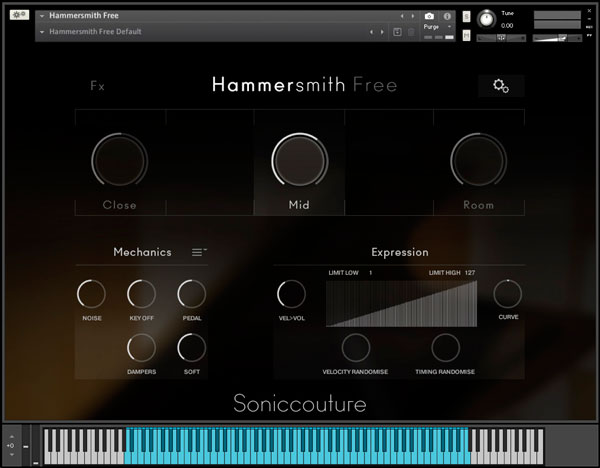Click the LIMIT HIGH value 127
This screenshot has height=468, width=600.
tap(470, 273)
